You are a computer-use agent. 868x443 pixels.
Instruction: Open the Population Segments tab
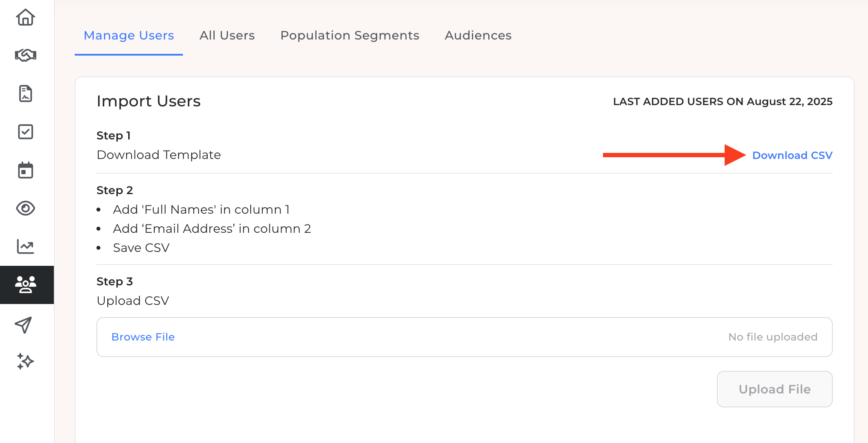tap(350, 36)
